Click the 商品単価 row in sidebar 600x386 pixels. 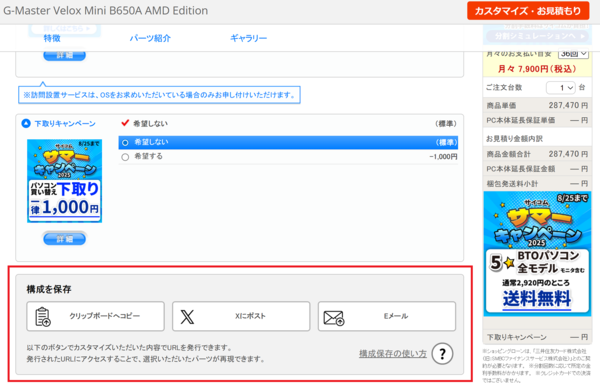coord(537,105)
